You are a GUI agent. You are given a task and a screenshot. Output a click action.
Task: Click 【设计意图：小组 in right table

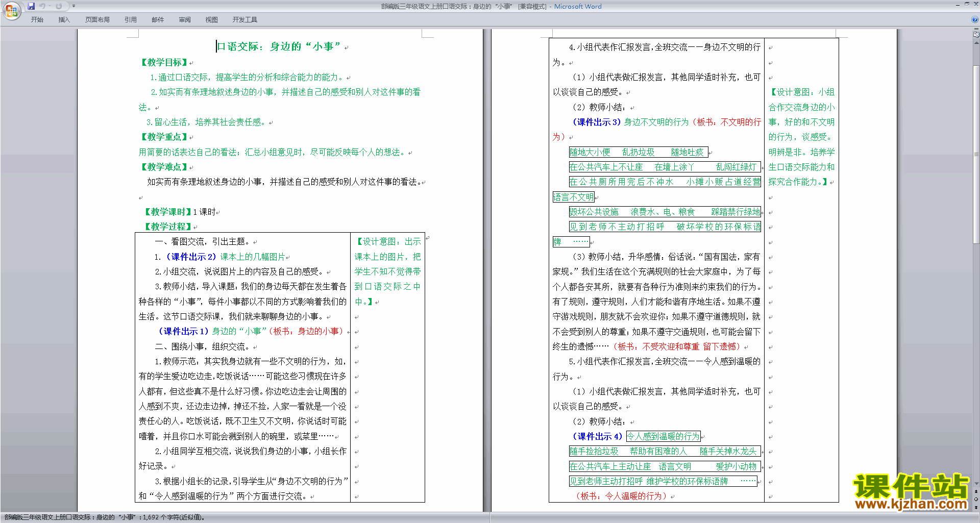tap(802, 92)
